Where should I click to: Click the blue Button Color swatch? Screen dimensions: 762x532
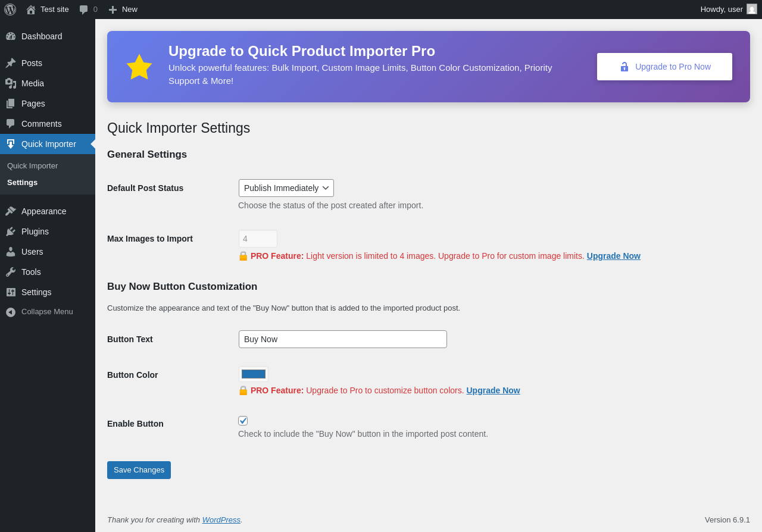[254, 374]
